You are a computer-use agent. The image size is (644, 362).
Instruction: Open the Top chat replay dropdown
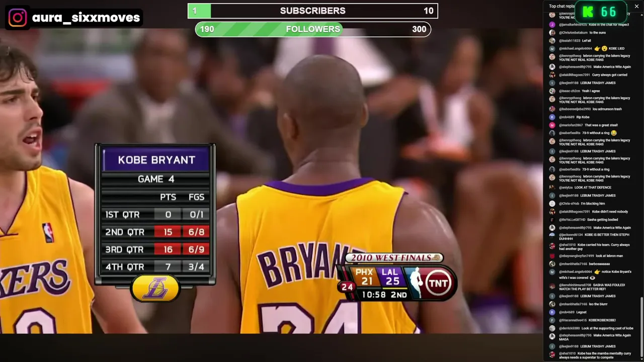point(561,6)
